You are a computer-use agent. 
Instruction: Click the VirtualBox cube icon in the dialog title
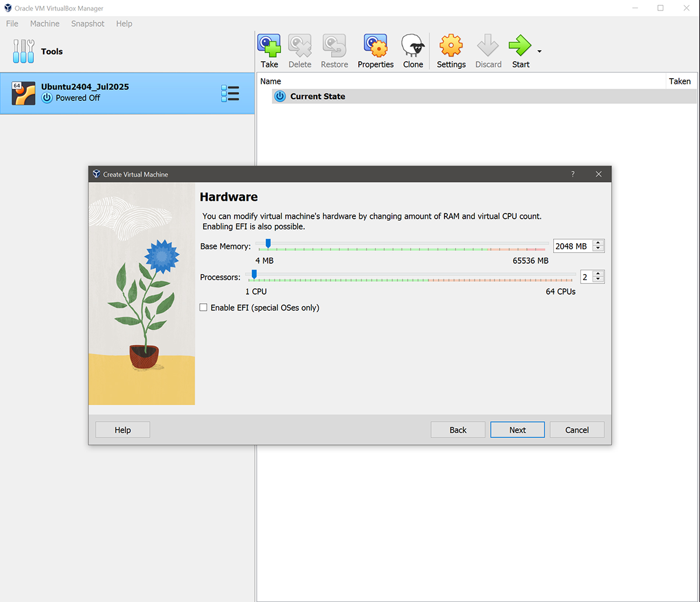[96, 174]
